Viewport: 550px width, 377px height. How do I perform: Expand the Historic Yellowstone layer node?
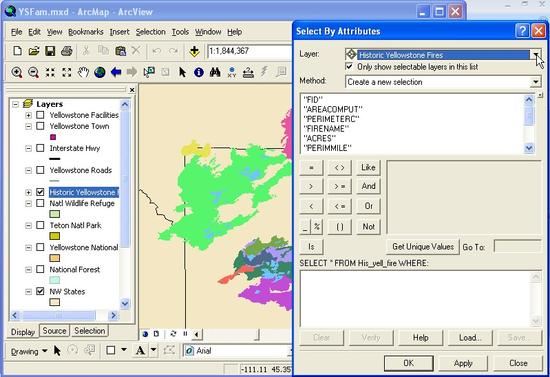pos(28,192)
